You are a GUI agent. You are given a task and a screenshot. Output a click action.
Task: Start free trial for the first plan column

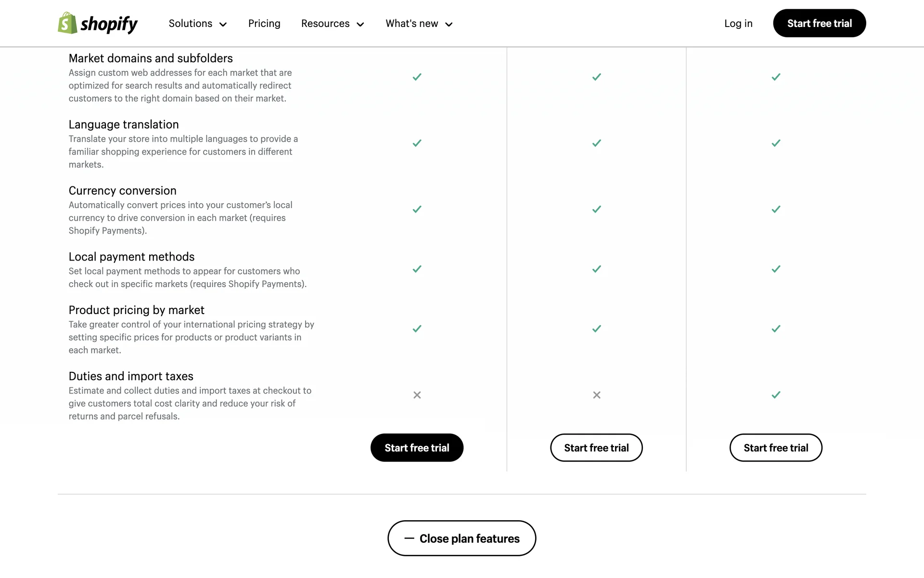(417, 448)
